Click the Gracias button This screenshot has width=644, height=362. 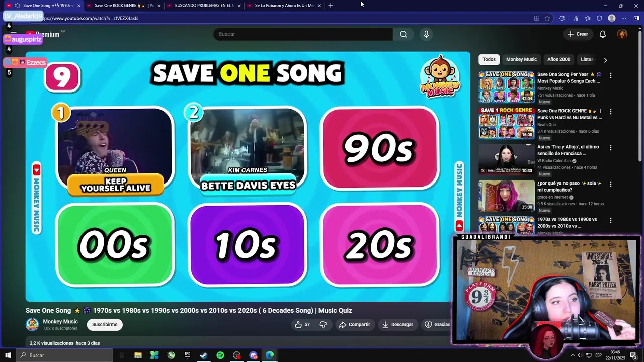coord(437,325)
